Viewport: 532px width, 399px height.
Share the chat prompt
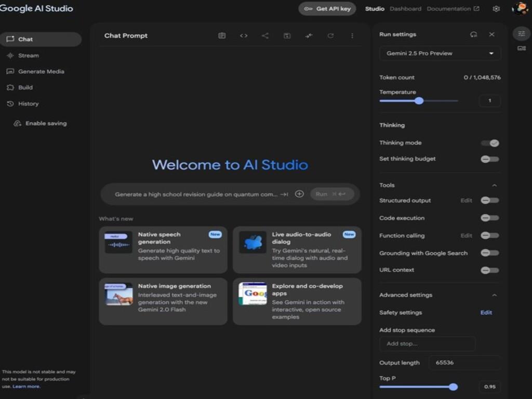pos(265,36)
